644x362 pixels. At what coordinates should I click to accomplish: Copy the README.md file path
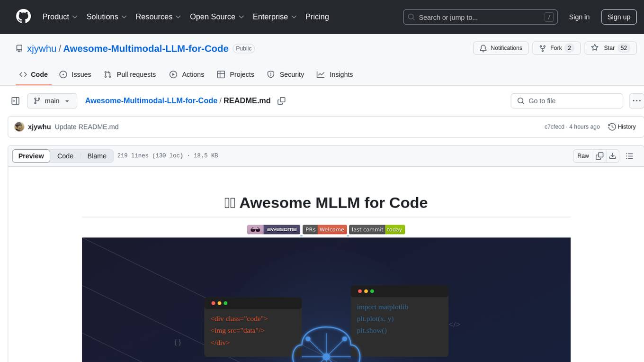click(281, 101)
